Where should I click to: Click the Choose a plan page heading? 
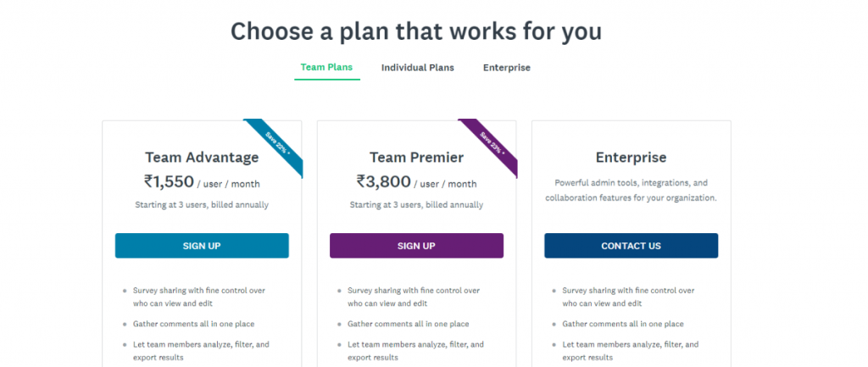coord(416,31)
